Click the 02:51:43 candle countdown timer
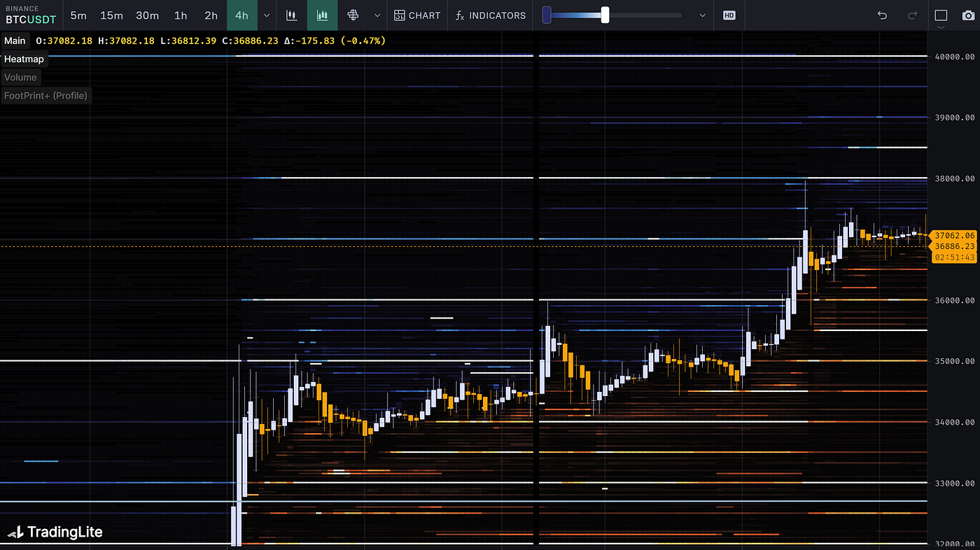Screen dimensions: 980x550 tap(955, 258)
